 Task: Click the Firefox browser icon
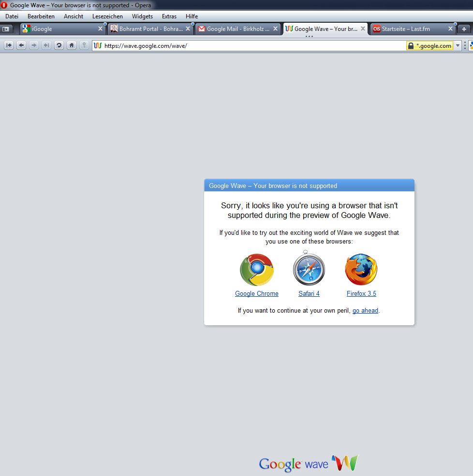[x=361, y=270]
